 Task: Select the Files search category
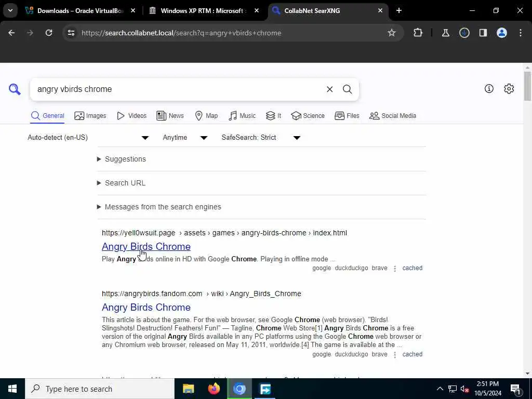347,116
